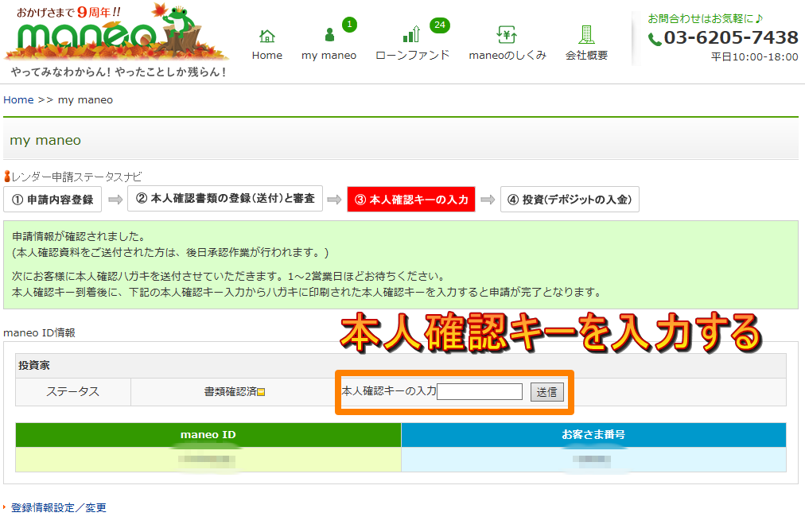Click the blurred お客さま番号 value
805x532 pixels.
coord(592,459)
